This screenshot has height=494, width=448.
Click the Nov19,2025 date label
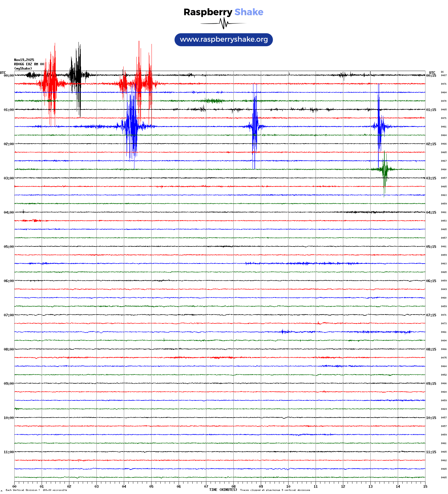[x=24, y=60]
